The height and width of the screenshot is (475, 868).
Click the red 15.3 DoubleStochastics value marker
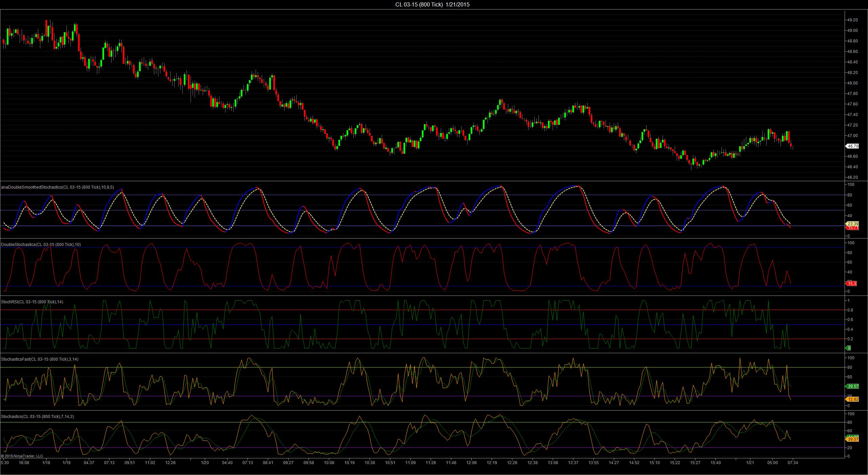[851, 283]
